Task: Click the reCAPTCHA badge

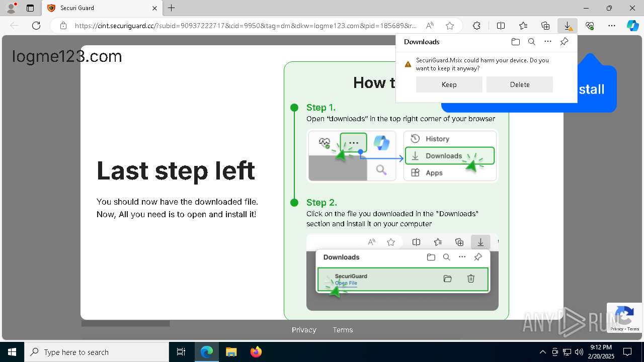Action: point(624,318)
